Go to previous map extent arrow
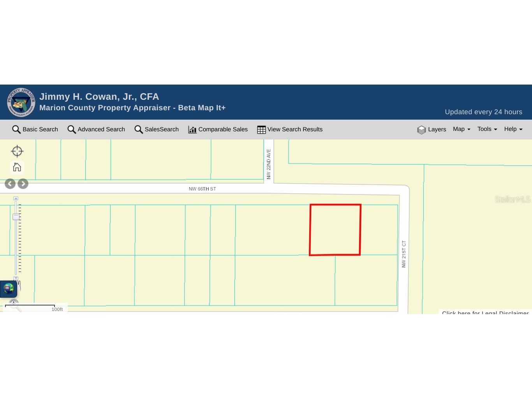The image size is (532, 399). click(10, 184)
